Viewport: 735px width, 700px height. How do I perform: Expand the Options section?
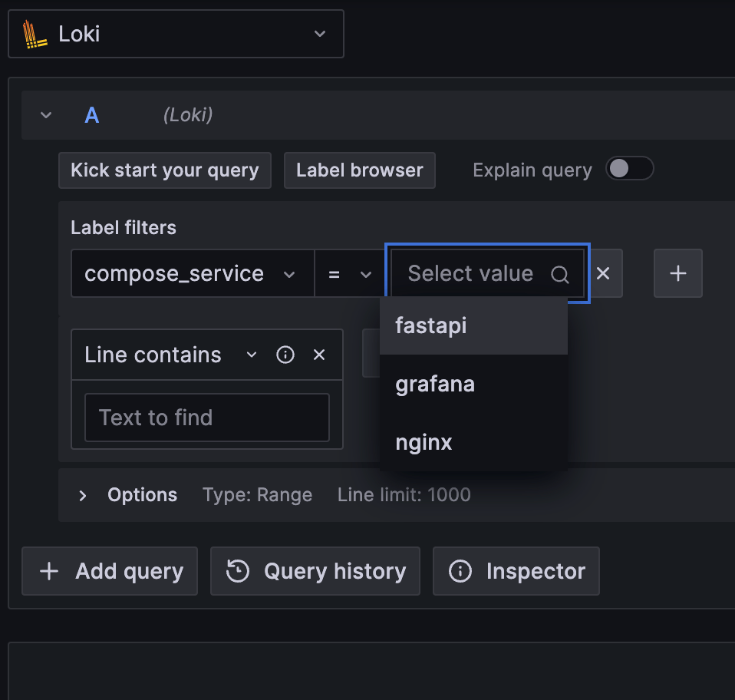coord(83,495)
